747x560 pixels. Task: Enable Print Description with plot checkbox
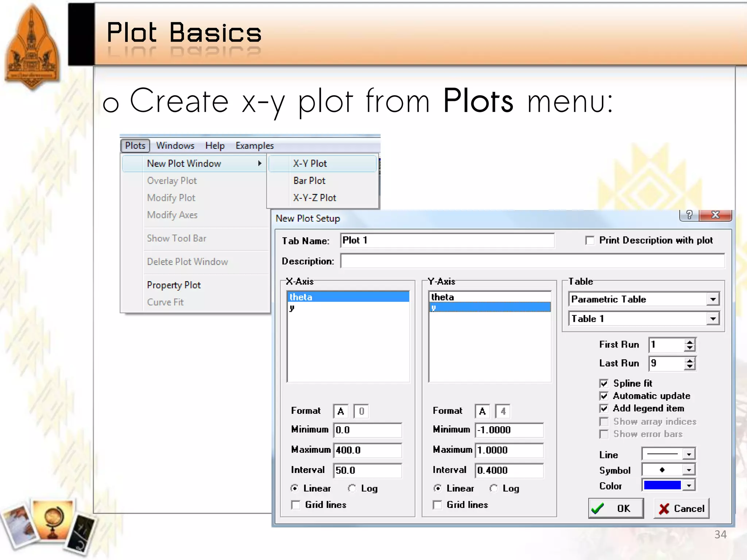point(589,240)
